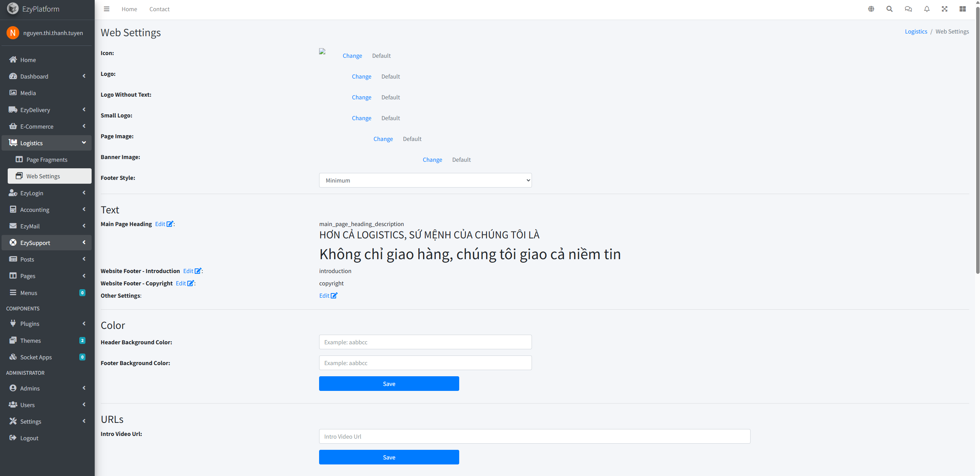Click the hamburger sidebar toggle icon

pyautogui.click(x=107, y=9)
